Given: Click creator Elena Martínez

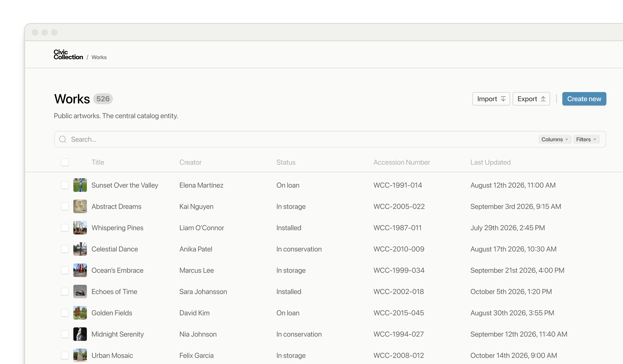Looking at the screenshot, I should coord(201,185).
